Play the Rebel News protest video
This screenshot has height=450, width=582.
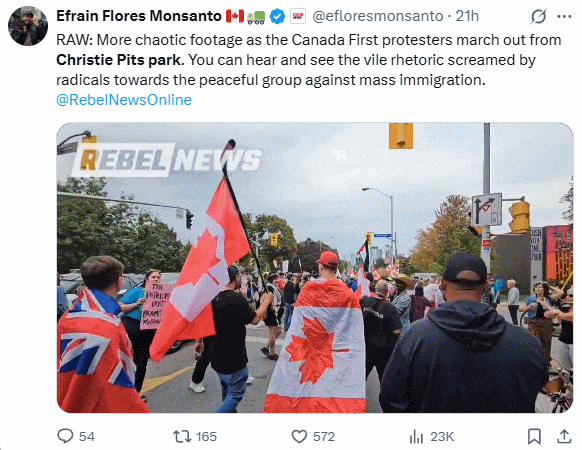[315, 268]
